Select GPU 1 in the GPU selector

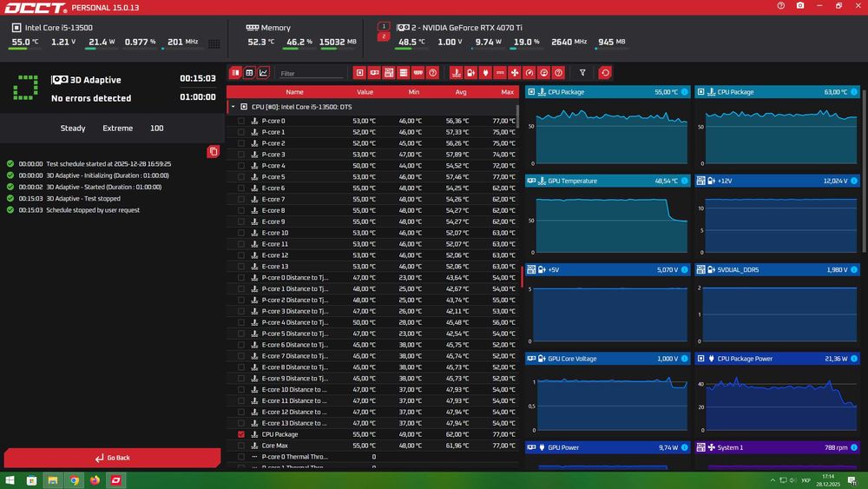click(384, 26)
